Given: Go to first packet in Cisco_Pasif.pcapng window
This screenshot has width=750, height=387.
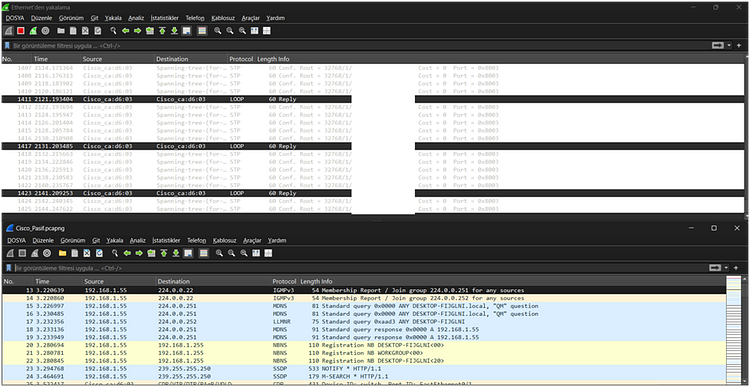Looking at the screenshot, I should tap(164, 253).
